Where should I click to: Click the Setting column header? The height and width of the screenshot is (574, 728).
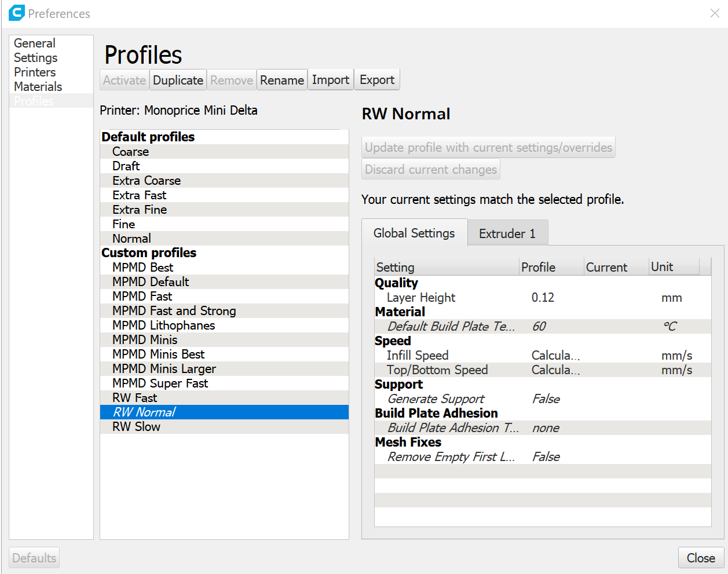(x=447, y=267)
